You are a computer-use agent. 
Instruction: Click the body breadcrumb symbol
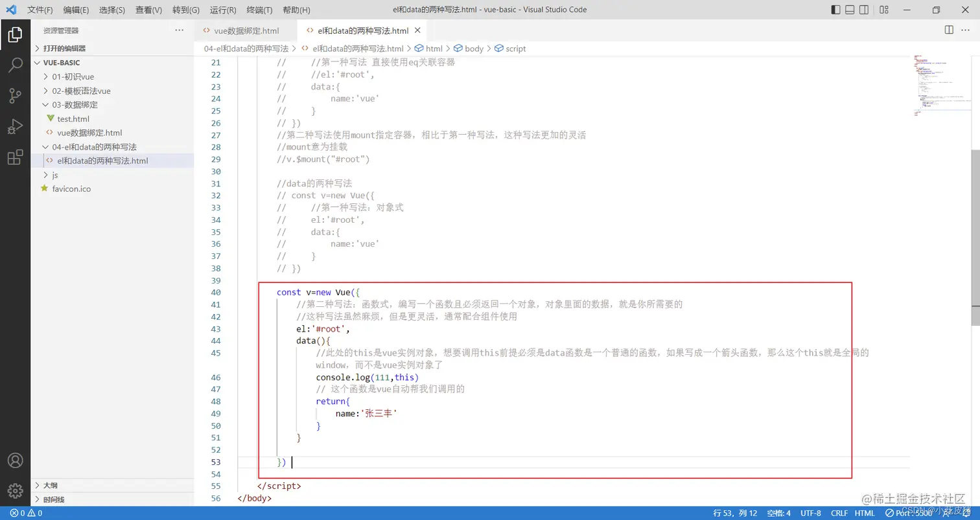tap(469, 49)
